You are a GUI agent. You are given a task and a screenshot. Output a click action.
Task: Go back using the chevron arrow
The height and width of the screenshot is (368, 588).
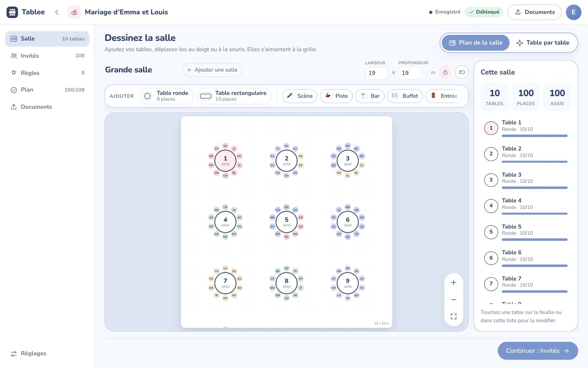click(57, 12)
